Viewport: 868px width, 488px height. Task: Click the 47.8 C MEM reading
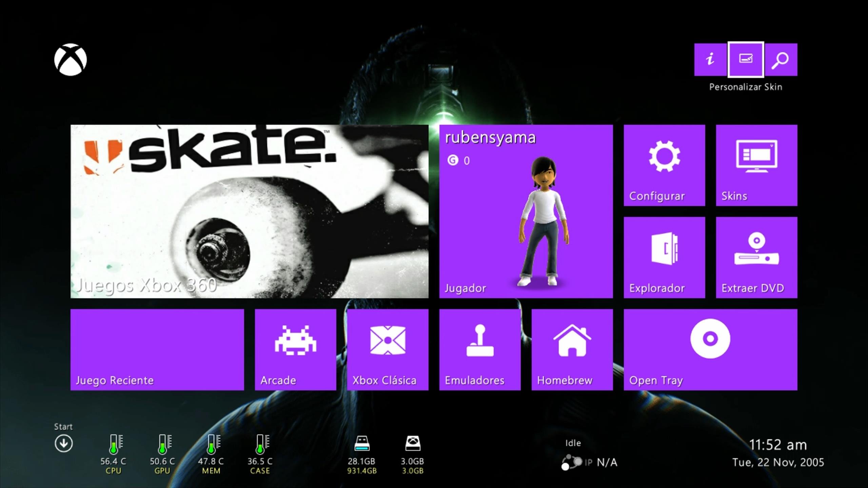[x=211, y=461]
